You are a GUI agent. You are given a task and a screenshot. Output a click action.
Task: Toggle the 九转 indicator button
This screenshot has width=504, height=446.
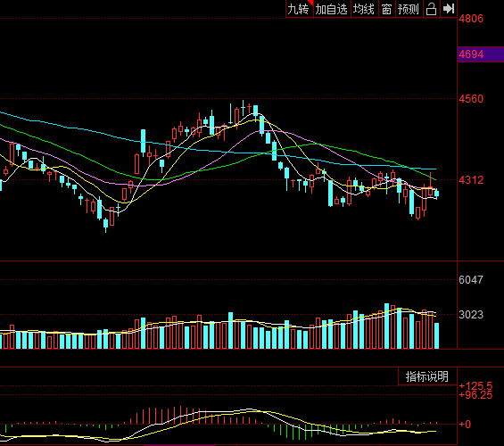pyautogui.click(x=299, y=9)
